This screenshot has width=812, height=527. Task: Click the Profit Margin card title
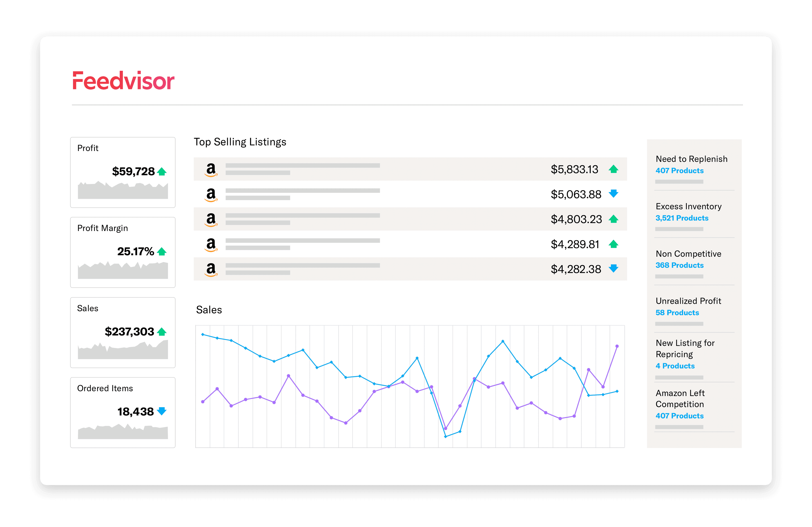tap(102, 228)
